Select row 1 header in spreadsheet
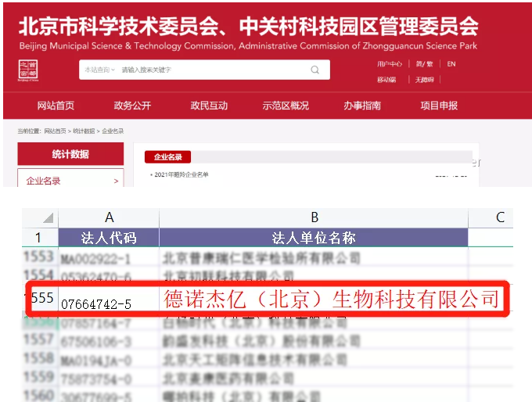 coord(40,238)
